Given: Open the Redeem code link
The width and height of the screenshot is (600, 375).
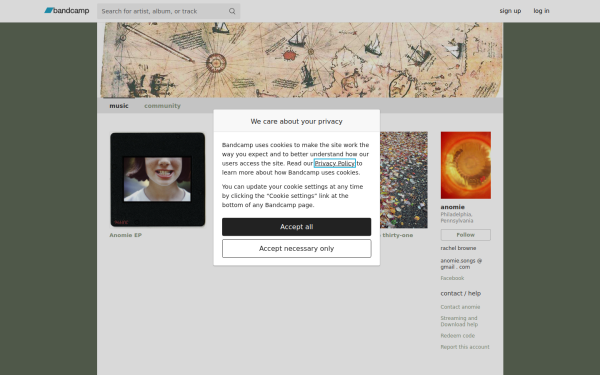Looking at the screenshot, I should tap(458, 336).
